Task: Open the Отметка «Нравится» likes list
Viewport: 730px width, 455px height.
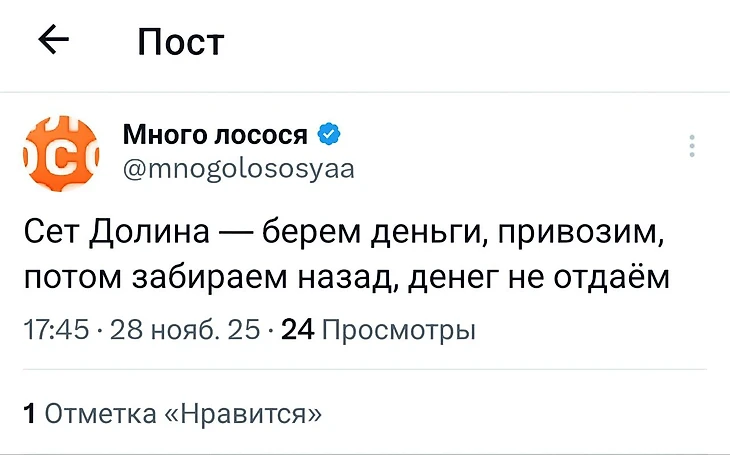Action: (x=184, y=413)
